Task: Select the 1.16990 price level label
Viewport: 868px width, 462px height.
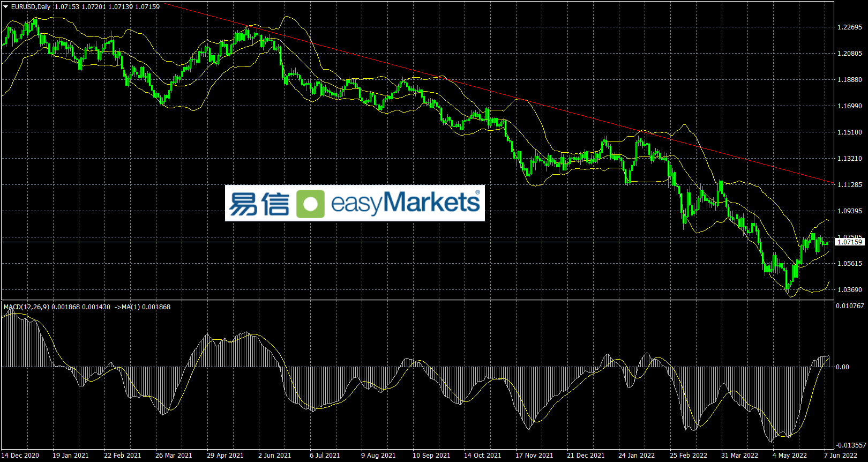Action: (850, 106)
